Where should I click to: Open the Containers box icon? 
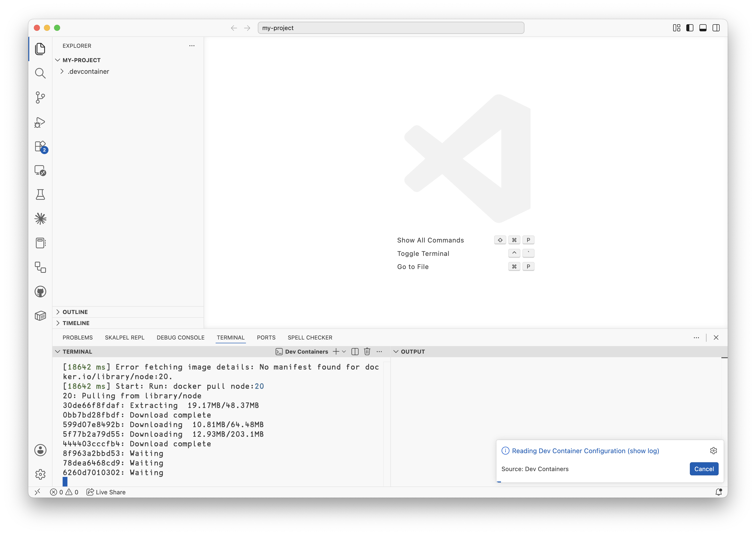pos(40,316)
